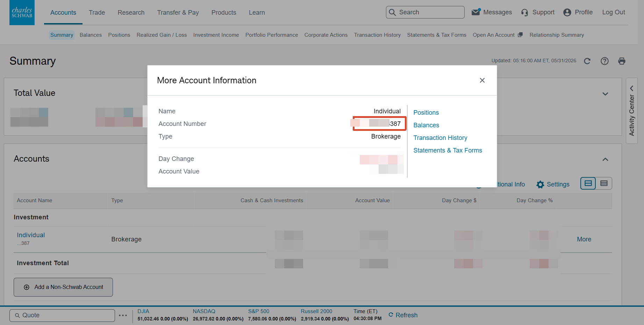
Task: Collapse the Accounts section
Action: (605, 160)
